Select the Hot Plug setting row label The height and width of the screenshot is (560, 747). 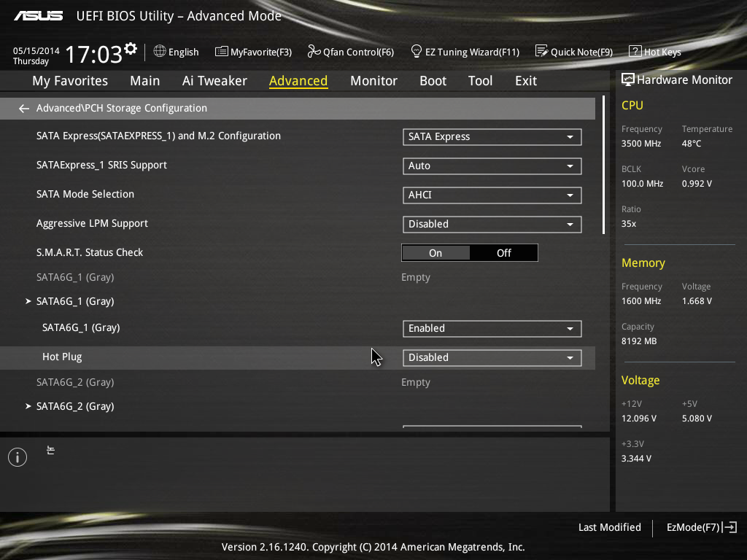tap(62, 357)
